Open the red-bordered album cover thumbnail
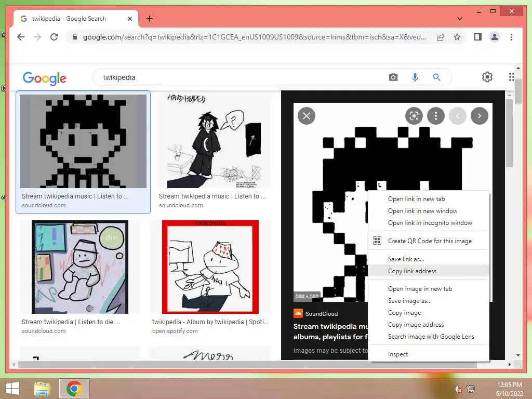The width and height of the screenshot is (532, 399). tap(210, 267)
